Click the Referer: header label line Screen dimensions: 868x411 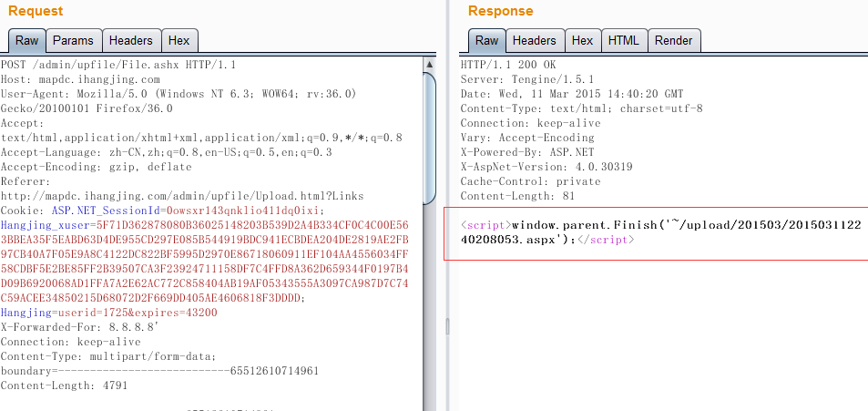pos(26,181)
